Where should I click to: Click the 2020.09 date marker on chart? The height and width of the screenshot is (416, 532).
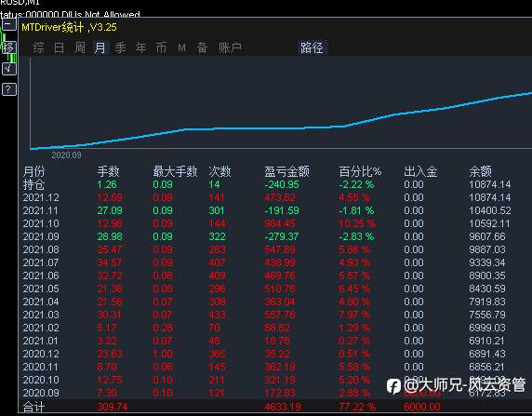click(x=66, y=155)
